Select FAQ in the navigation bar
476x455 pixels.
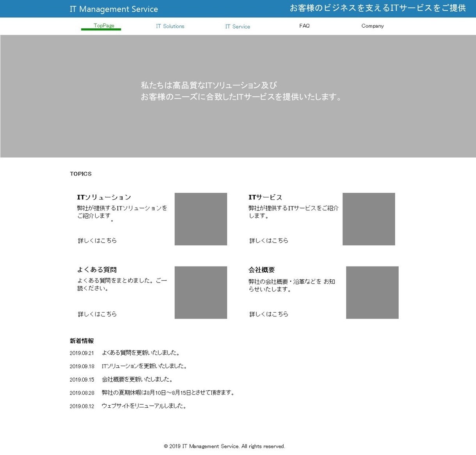click(x=304, y=26)
